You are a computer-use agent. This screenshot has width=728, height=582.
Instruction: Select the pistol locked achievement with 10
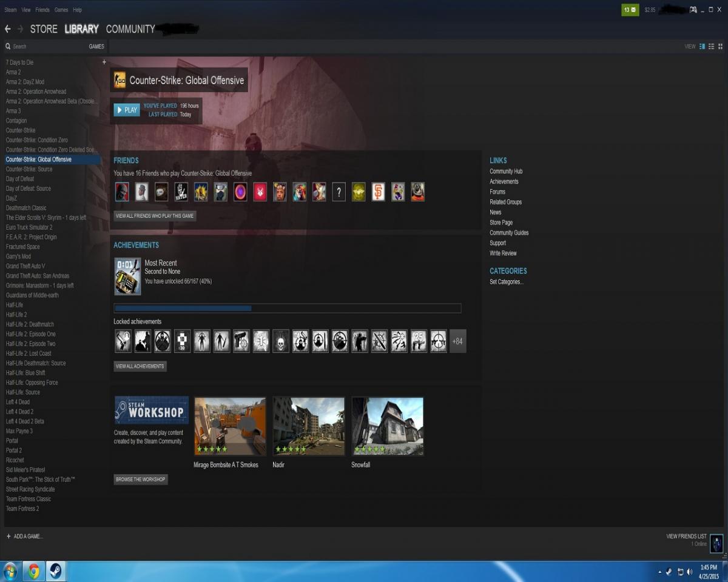pyautogui.click(x=241, y=341)
